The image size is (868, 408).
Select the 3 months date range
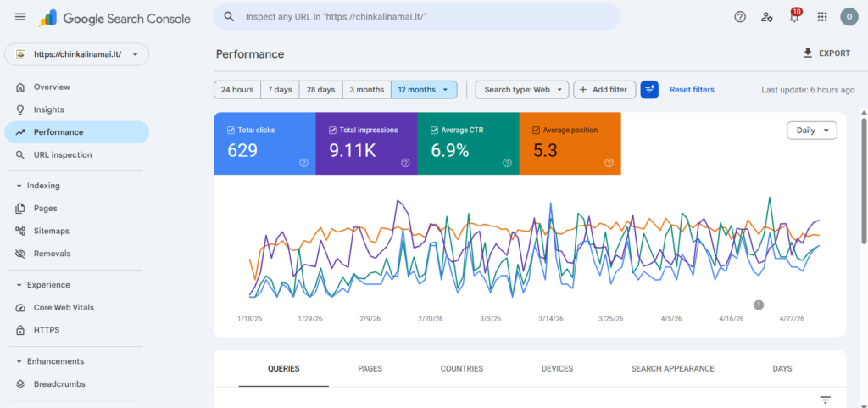(367, 90)
